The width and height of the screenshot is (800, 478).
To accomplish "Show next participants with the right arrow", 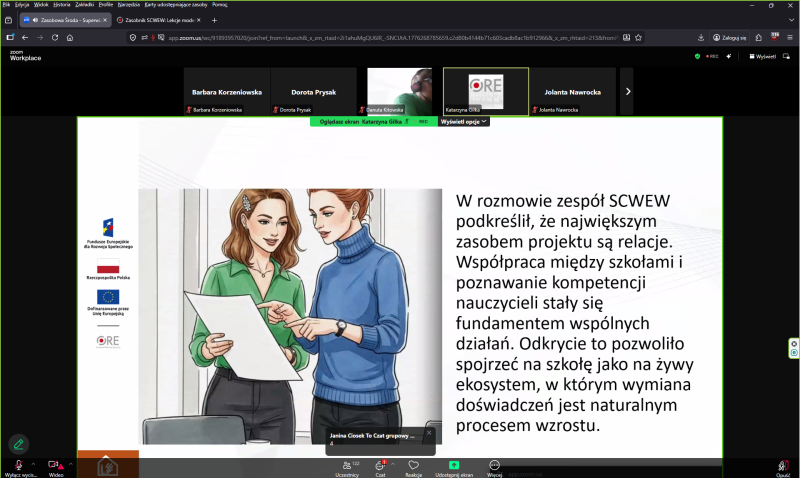I will tap(627, 91).
